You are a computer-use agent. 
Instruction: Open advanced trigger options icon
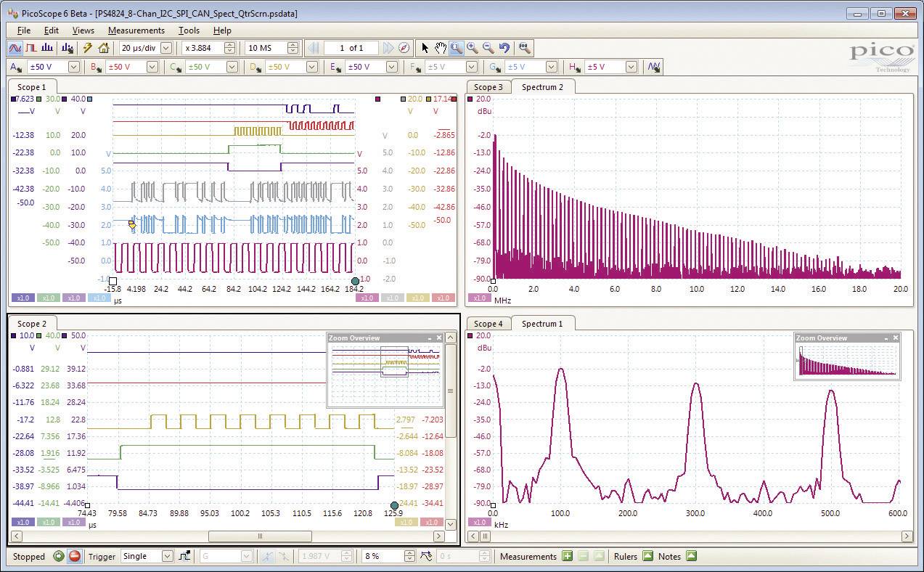coord(185,556)
